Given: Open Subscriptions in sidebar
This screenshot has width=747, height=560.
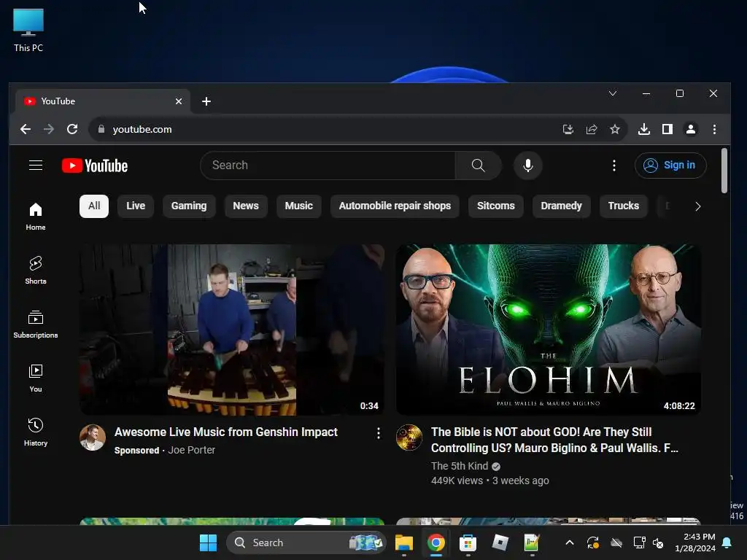Looking at the screenshot, I should coord(36,324).
